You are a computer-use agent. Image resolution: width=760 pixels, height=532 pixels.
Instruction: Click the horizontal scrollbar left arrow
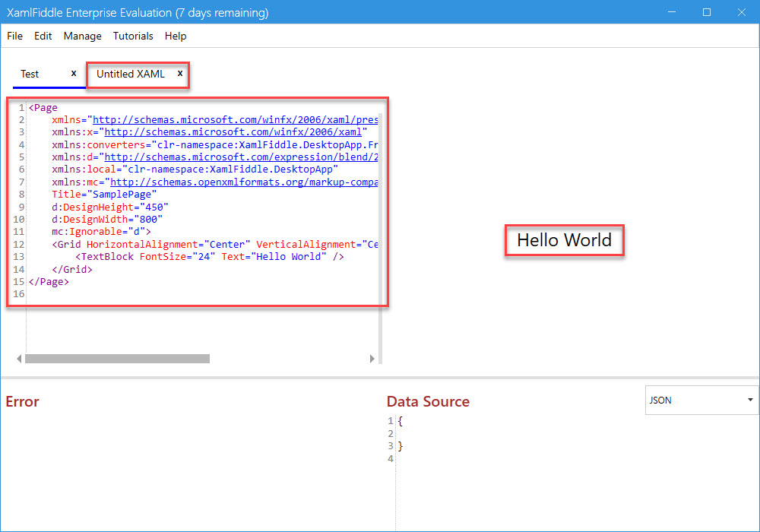(19, 359)
